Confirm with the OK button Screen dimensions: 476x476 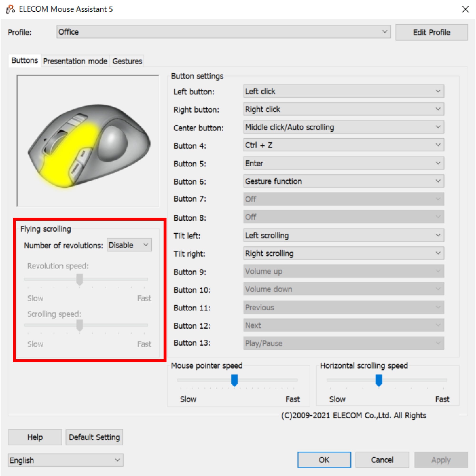pos(324,460)
